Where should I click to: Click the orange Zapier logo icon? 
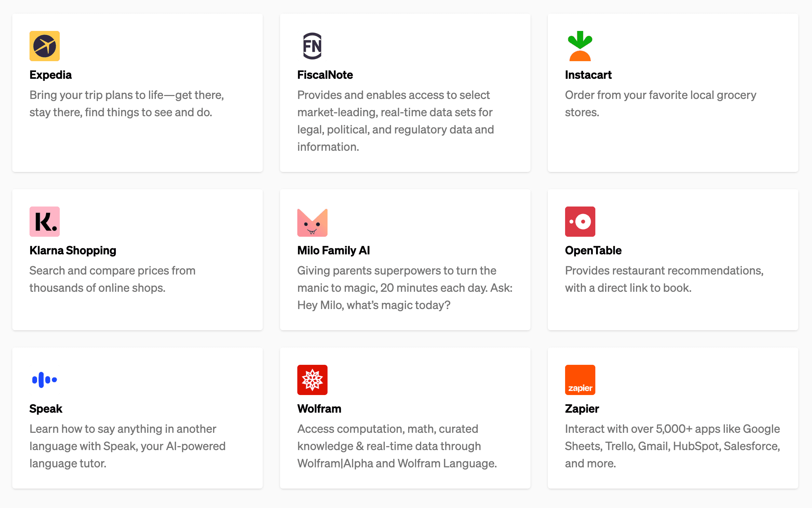580,380
